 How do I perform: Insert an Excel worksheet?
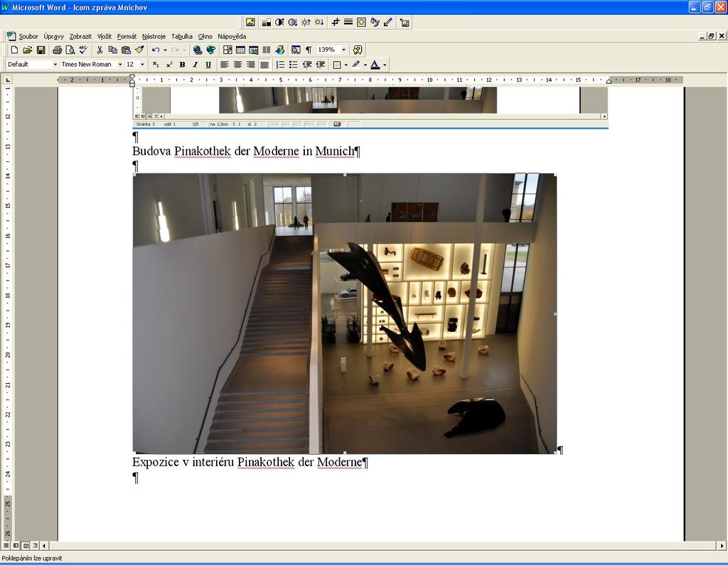pos(254,50)
